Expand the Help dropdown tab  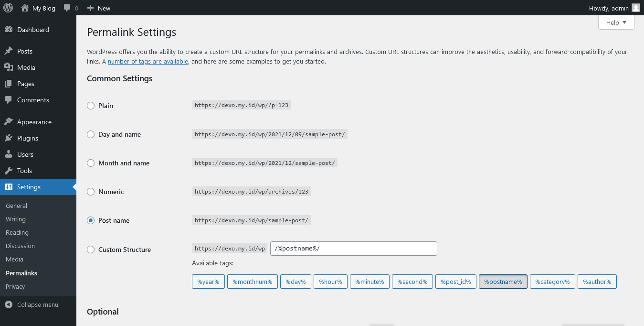pos(616,22)
